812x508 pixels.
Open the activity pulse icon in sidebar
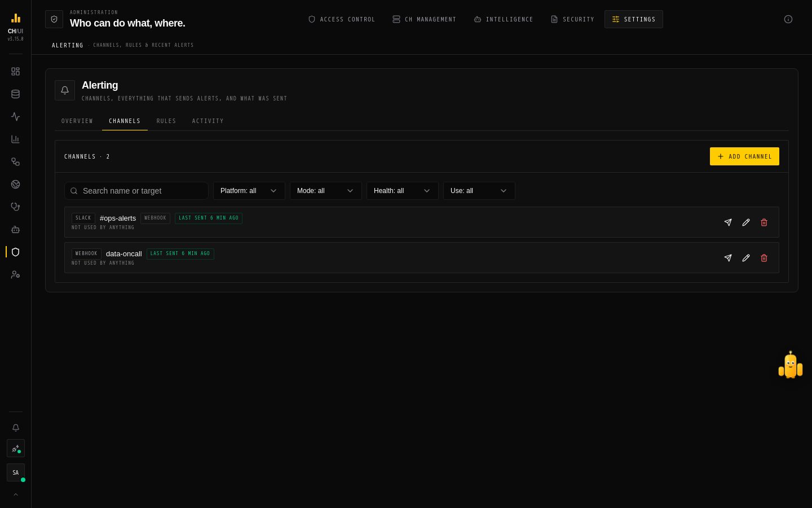[x=16, y=117]
